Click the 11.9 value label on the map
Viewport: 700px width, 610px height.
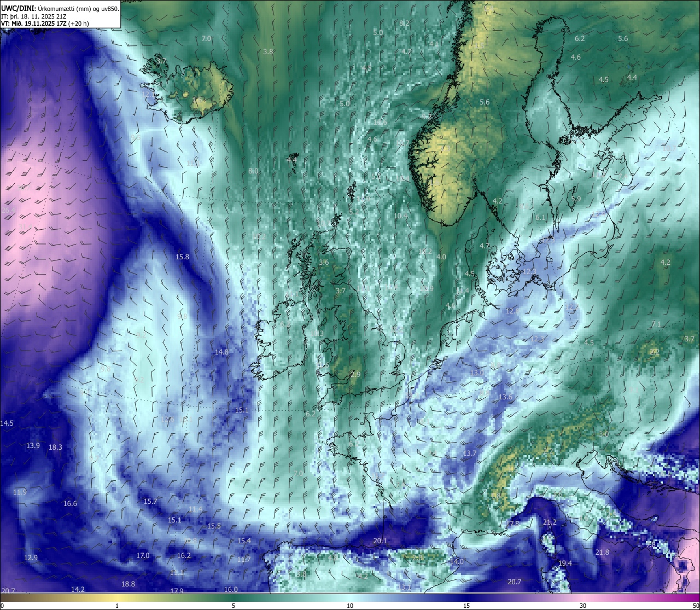20,492
